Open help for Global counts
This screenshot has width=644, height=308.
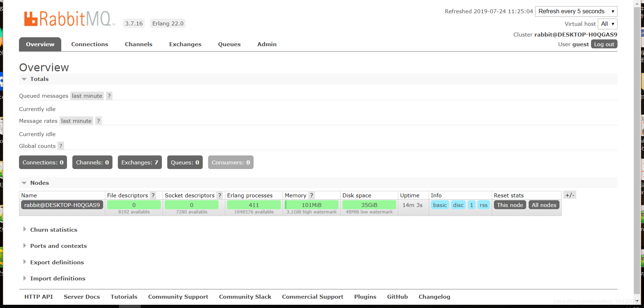pos(61,146)
